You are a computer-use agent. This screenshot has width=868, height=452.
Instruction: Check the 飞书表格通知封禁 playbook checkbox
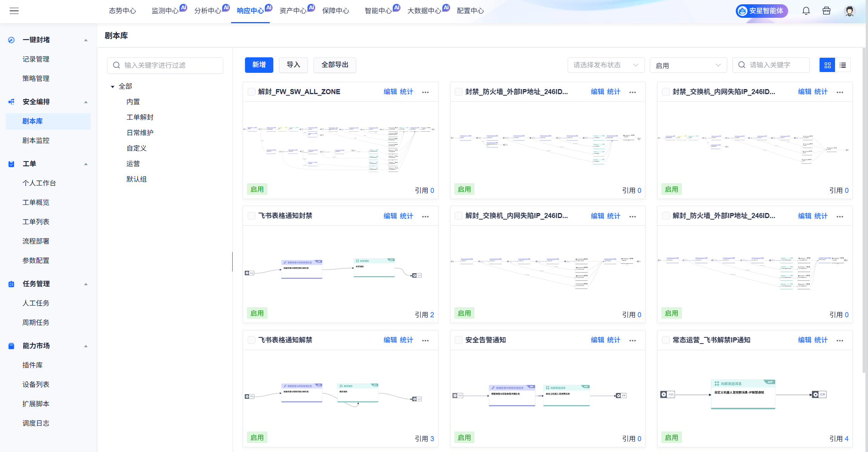[x=251, y=215]
